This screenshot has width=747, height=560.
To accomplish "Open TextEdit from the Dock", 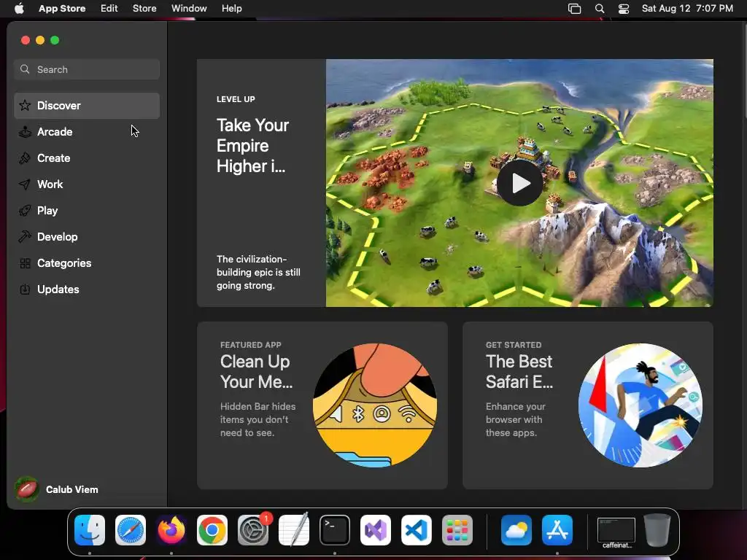I will click(294, 530).
